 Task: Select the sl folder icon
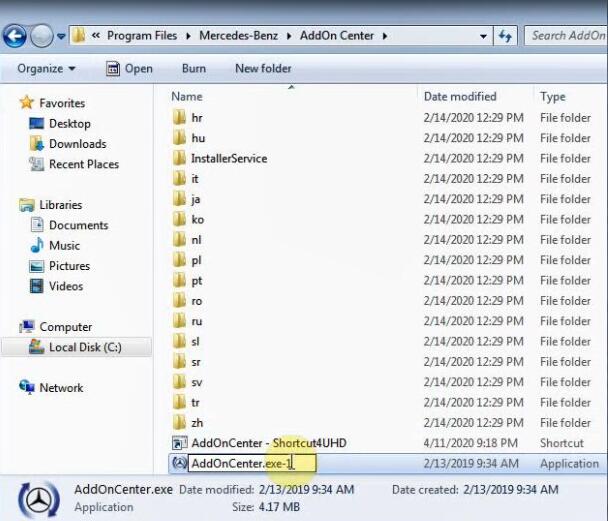[x=179, y=342]
